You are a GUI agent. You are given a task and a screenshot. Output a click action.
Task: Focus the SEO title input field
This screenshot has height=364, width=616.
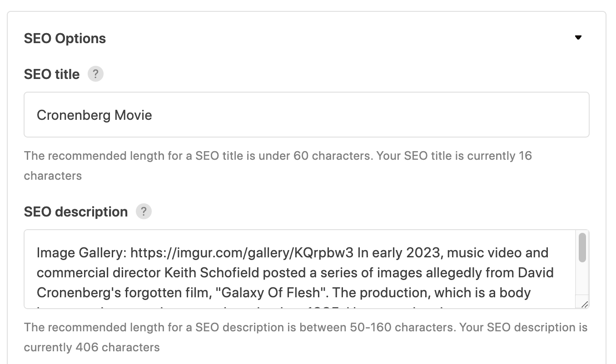coord(306,115)
